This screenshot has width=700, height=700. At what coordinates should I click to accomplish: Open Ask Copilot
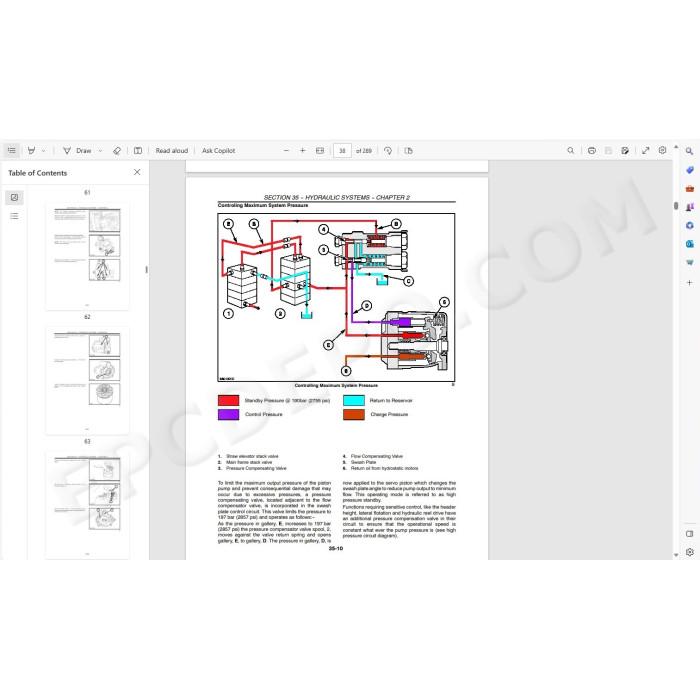pyautogui.click(x=218, y=150)
